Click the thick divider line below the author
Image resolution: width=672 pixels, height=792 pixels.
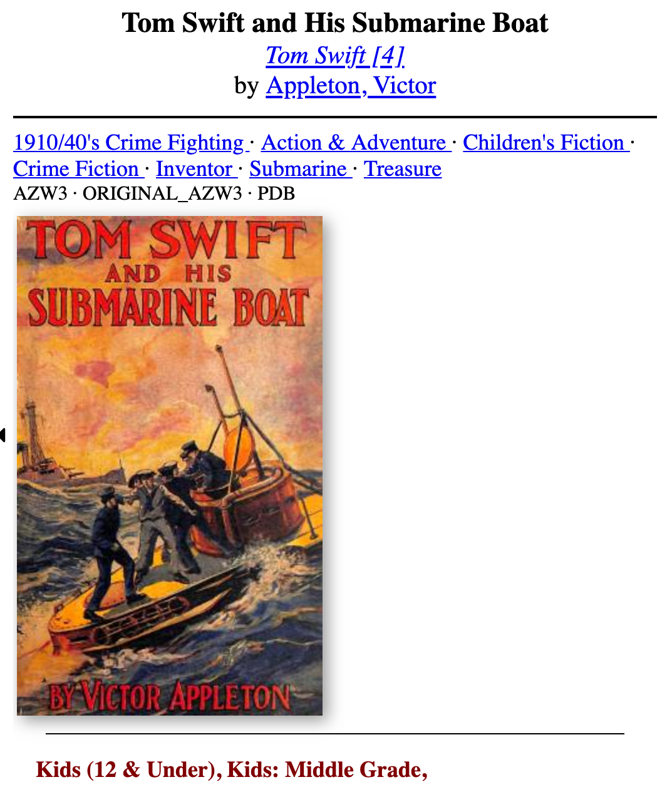335,117
